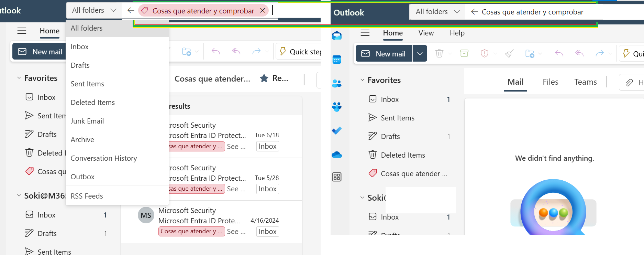Select RSS Feeds in folder dropdown list

click(x=117, y=196)
